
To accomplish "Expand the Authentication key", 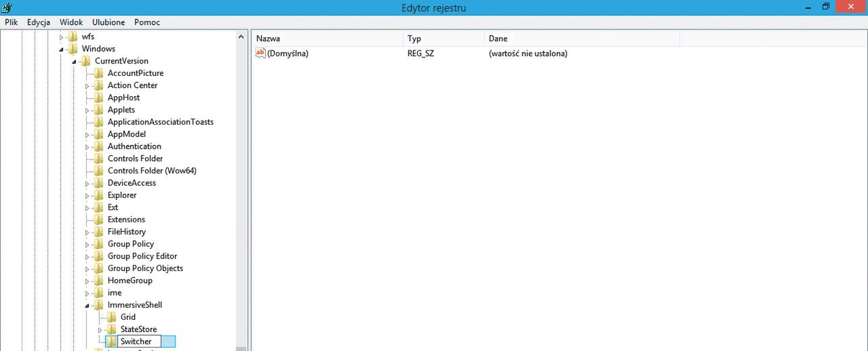I will 87,146.
